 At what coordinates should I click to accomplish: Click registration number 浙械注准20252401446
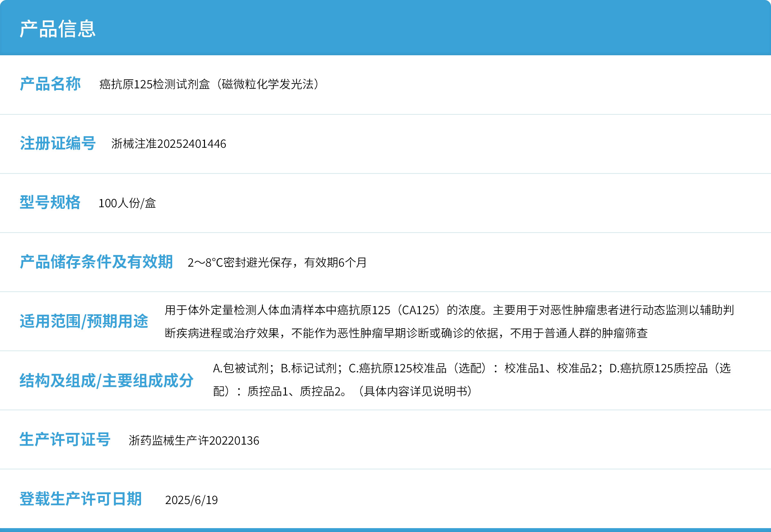pos(169,144)
